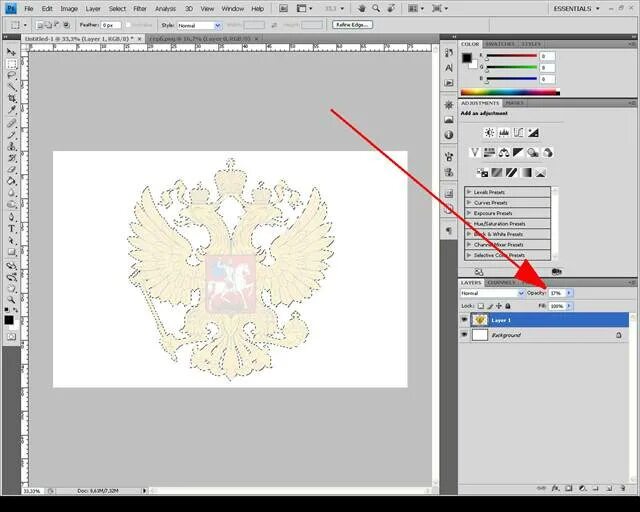This screenshot has width=640, height=512.
Task: Open the Opacity slider arrow
Action: 569,293
